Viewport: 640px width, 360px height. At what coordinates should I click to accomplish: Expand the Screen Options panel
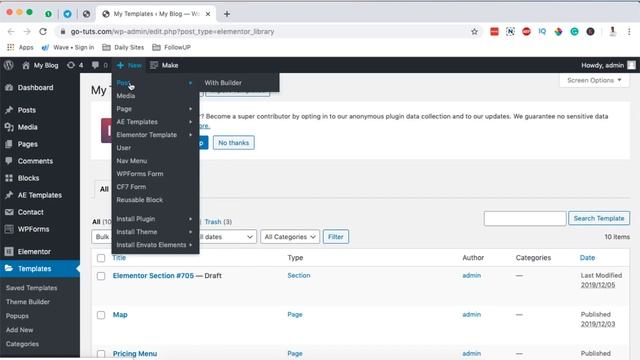click(594, 80)
